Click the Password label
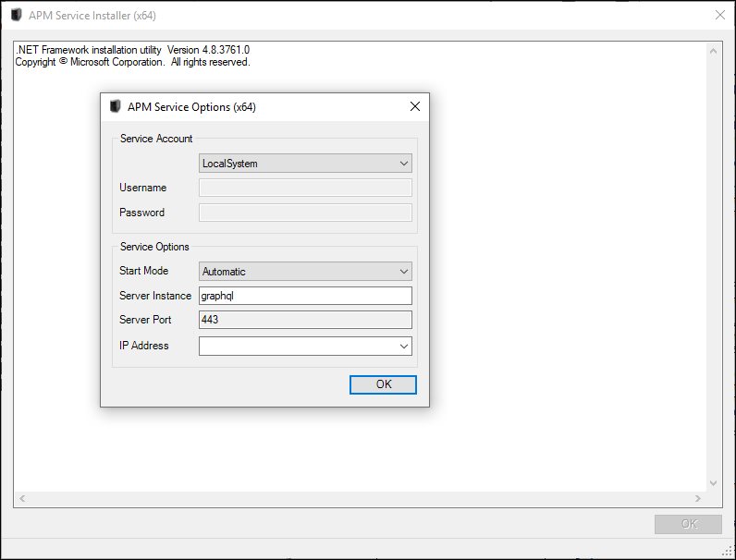Image resolution: width=736 pixels, height=560 pixels. [x=141, y=213]
